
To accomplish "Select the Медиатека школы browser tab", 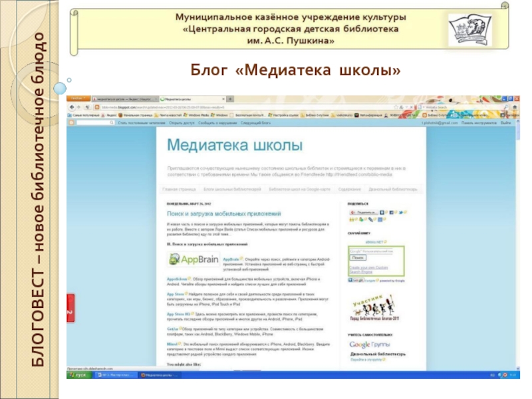I will tap(192, 99).
